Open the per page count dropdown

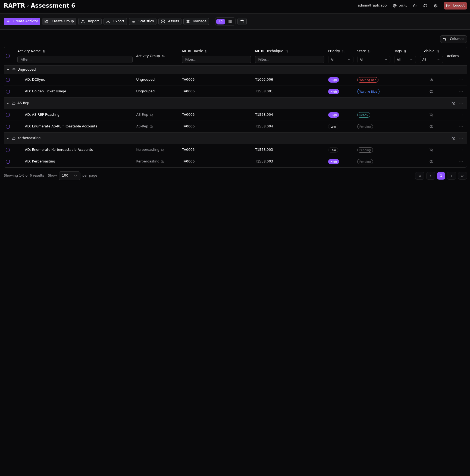[x=69, y=176]
